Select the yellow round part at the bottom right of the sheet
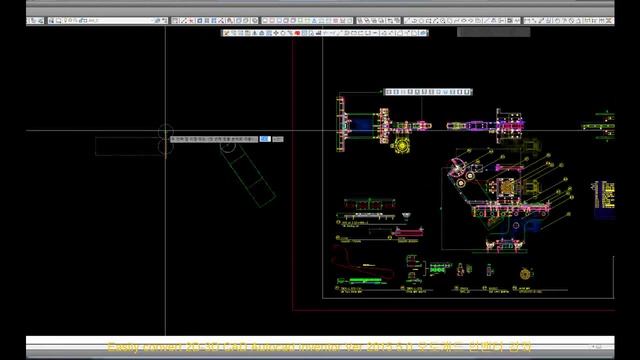The width and height of the screenshot is (640, 360). (525, 273)
